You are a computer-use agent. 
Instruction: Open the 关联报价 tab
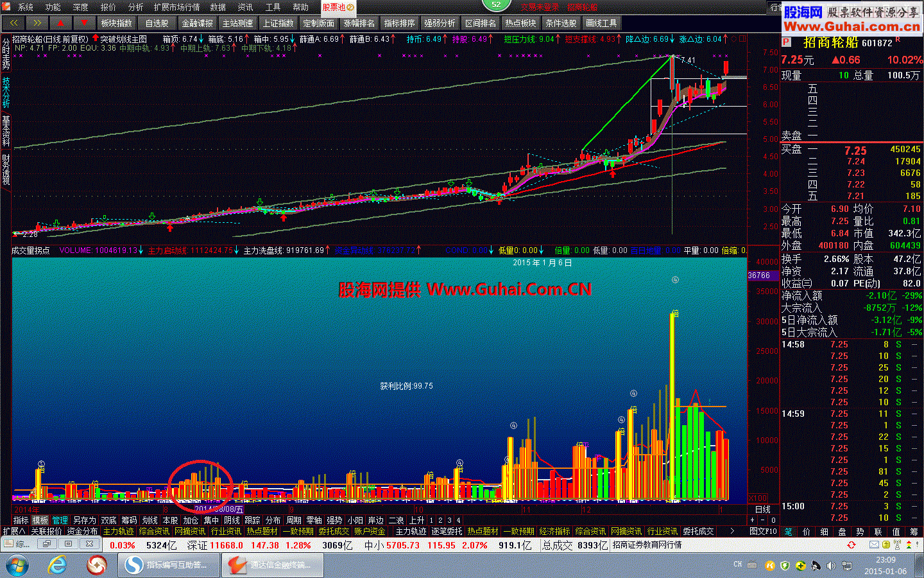pos(46,531)
